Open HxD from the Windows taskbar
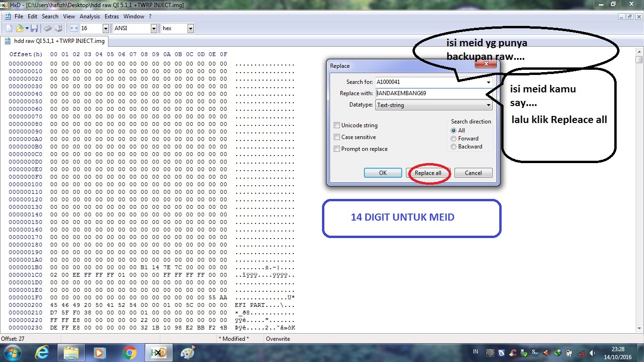This screenshot has height=362, width=644. tap(158, 353)
